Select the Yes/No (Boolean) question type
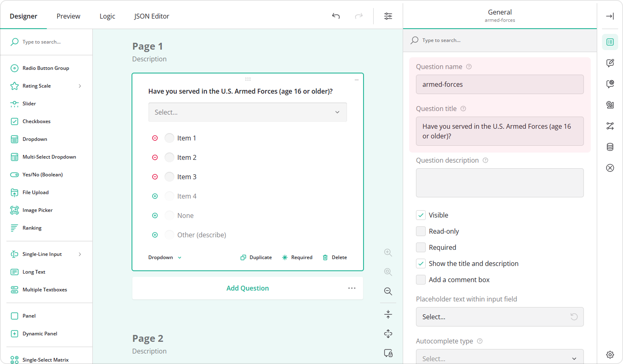This screenshot has height=364, width=623. (42, 174)
